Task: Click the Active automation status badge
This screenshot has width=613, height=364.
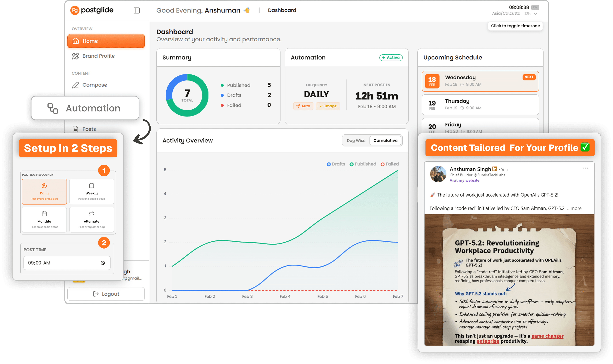Action: [x=391, y=57]
